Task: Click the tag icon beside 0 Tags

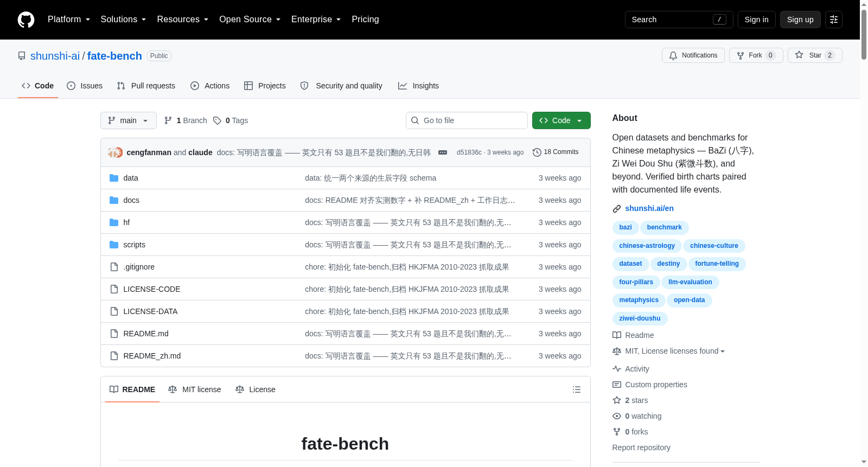Action: 217,120
